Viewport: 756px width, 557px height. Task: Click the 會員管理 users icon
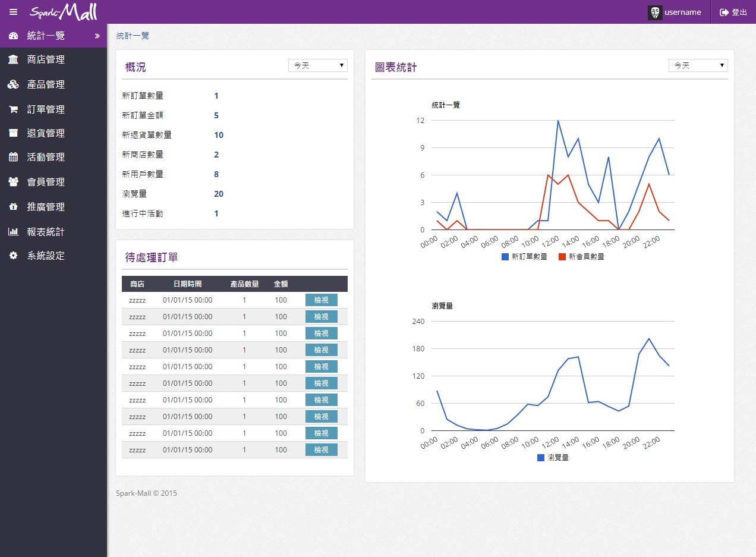click(13, 182)
